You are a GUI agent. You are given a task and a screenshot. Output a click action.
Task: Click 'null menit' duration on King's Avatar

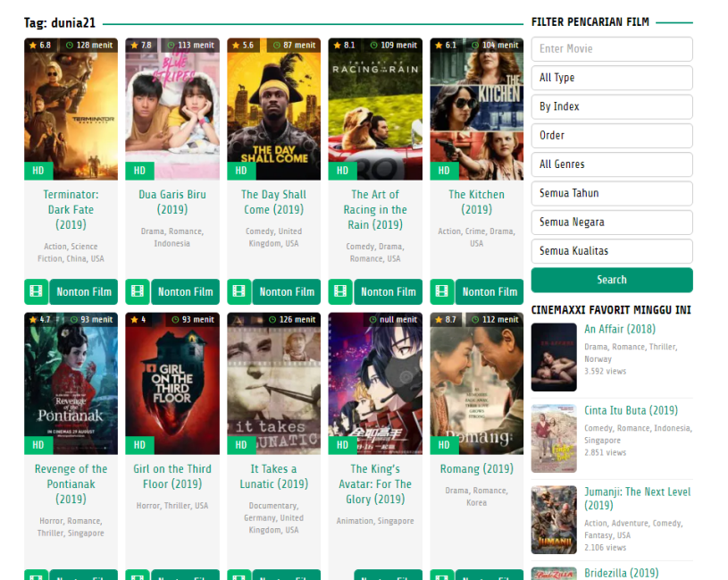(394, 319)
